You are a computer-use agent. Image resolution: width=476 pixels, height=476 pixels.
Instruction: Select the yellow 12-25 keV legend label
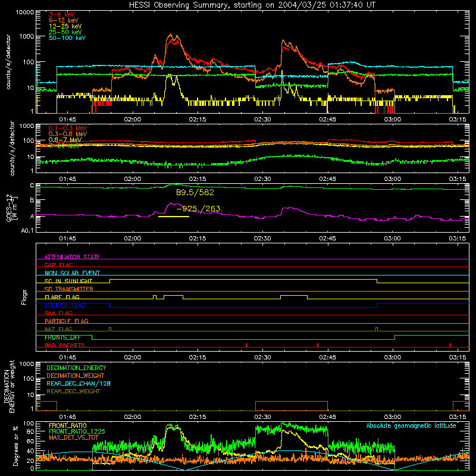65,26
